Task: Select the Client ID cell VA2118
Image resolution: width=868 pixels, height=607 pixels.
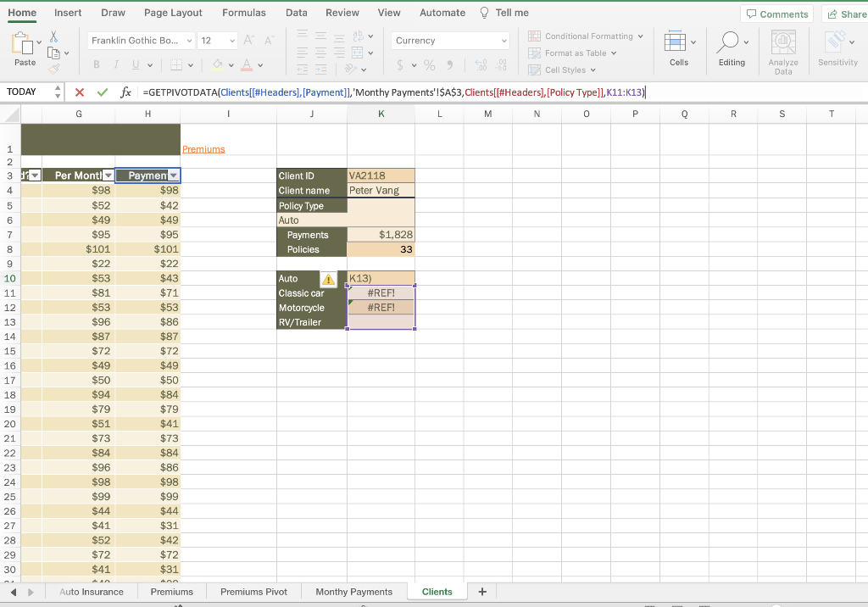Action: (381, 175)
